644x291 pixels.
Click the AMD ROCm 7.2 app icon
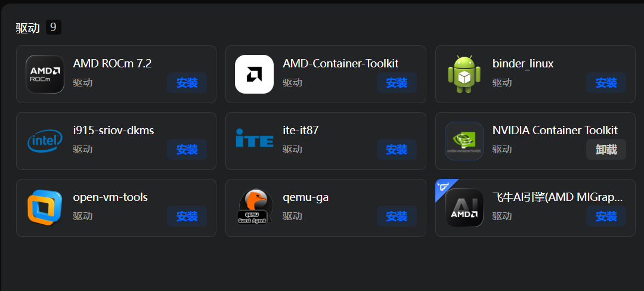coord(45,75)
